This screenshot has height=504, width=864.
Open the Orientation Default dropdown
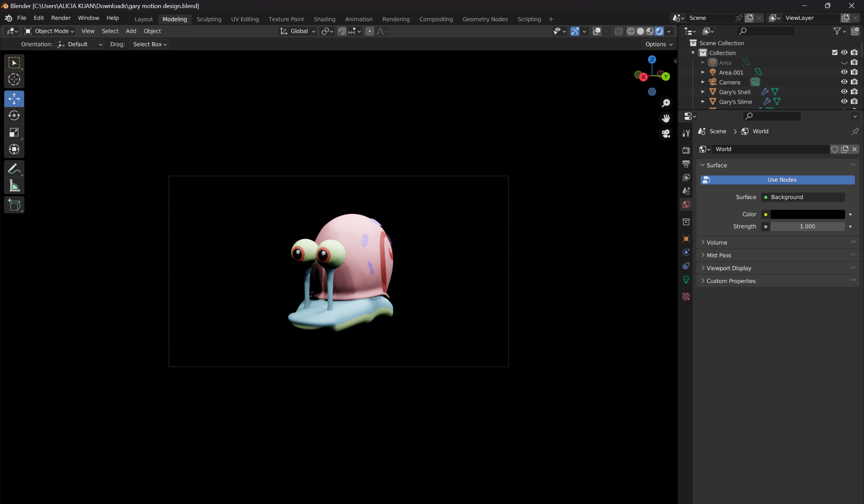pyautogui.click(x=80, y=44)
